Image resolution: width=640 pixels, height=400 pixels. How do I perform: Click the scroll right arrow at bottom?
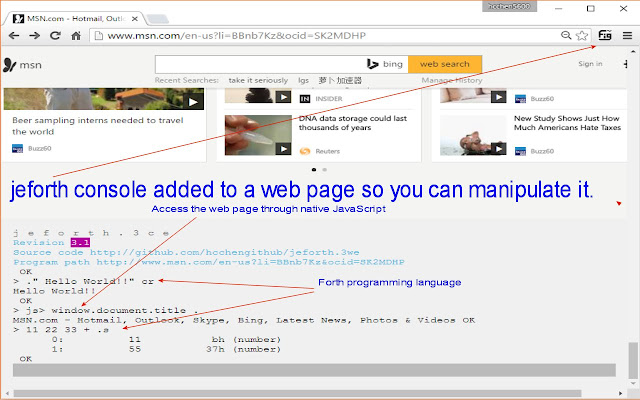coord(621,394)
